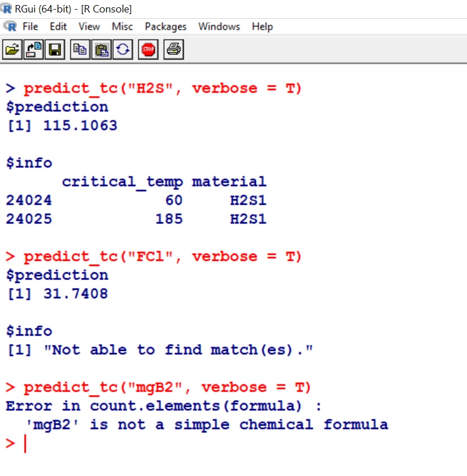Save the workspace using the floppy disk icon
This screenshot has width=467, height=476.
click(54, 50)
